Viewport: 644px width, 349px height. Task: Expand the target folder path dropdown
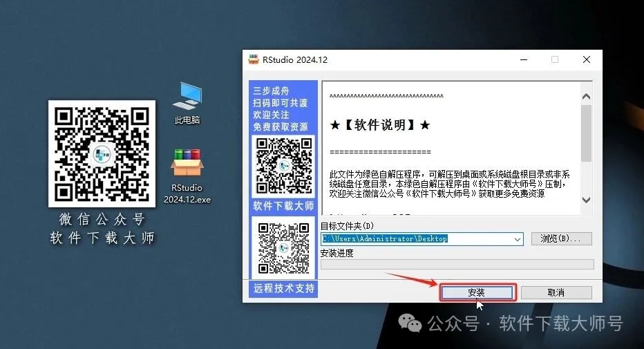518,239
